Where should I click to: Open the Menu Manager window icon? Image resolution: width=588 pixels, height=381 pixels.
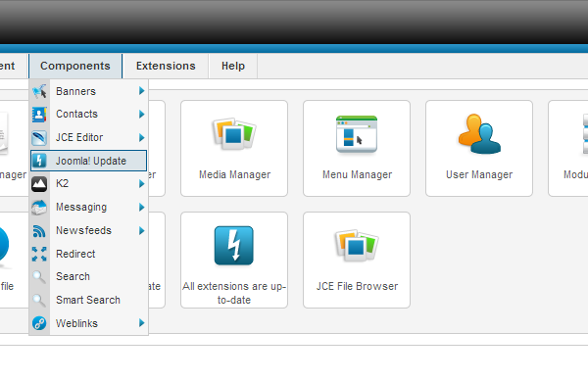[357, 134]
